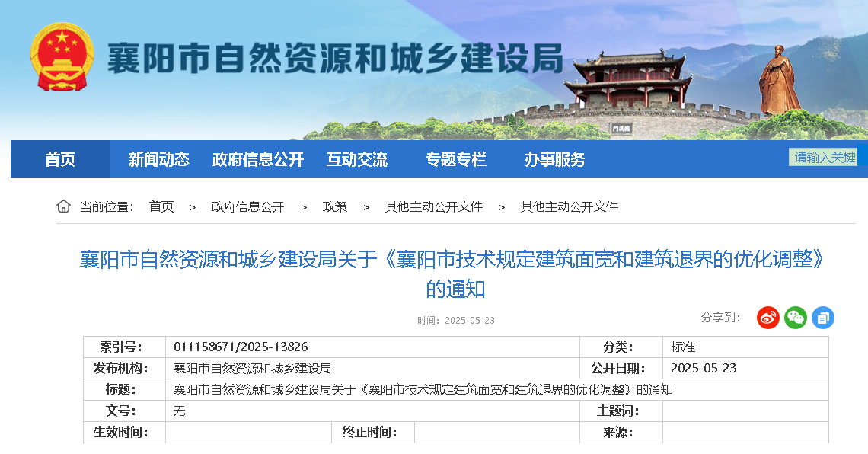Open 政府信息公开 menu item
This screenshot has height=454, width=868.
point(258,159)
